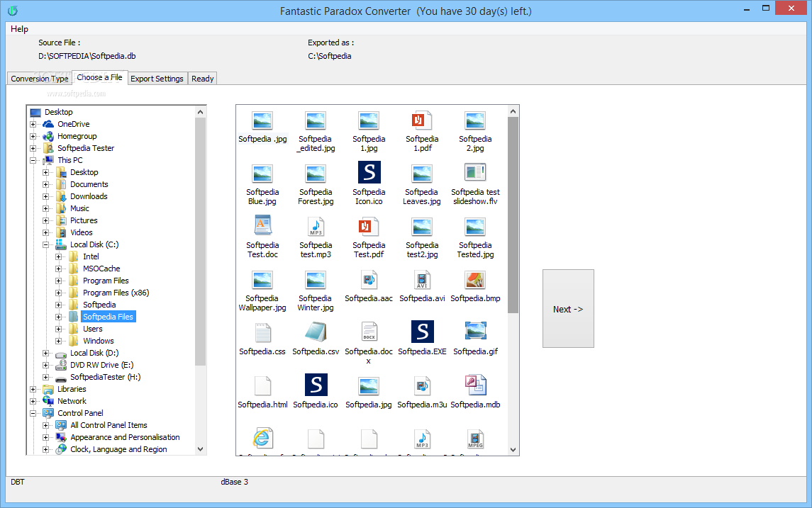
Task: Select the Softpedia test.mp3 file icon
Action: coord(316,227)
